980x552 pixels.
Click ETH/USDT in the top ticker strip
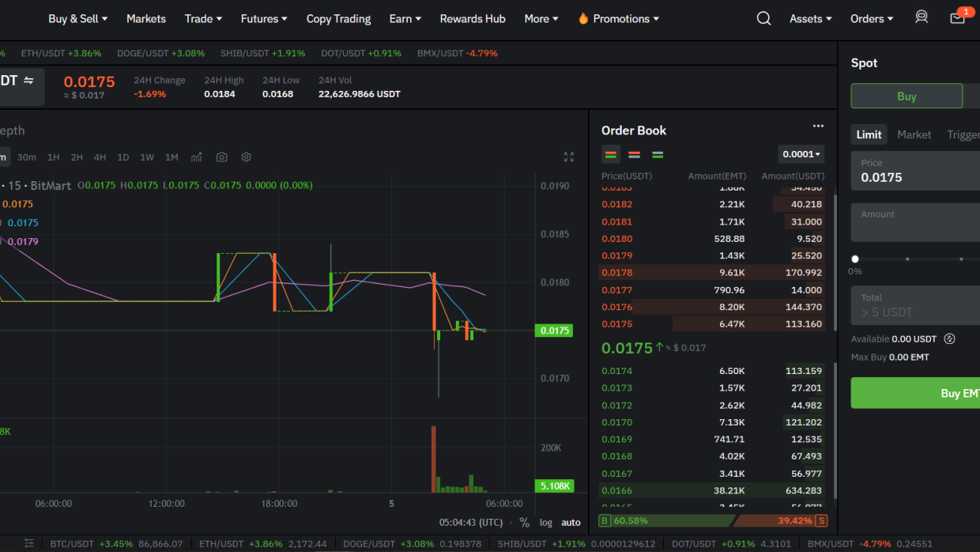click(62, 53)
